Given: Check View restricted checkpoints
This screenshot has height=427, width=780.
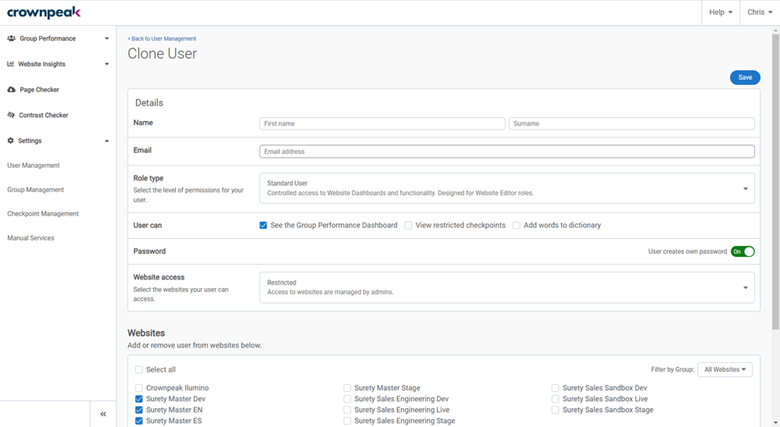Looking at the screenshot, I should click(408, 225).
